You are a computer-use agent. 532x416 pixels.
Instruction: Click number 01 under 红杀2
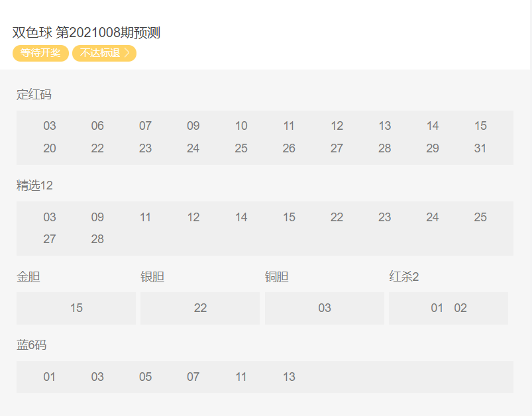pos(437,308)
